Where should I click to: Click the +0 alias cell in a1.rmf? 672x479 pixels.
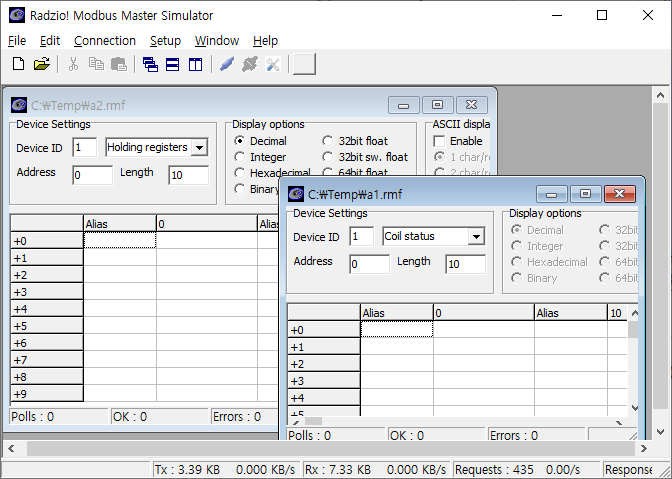397,329
